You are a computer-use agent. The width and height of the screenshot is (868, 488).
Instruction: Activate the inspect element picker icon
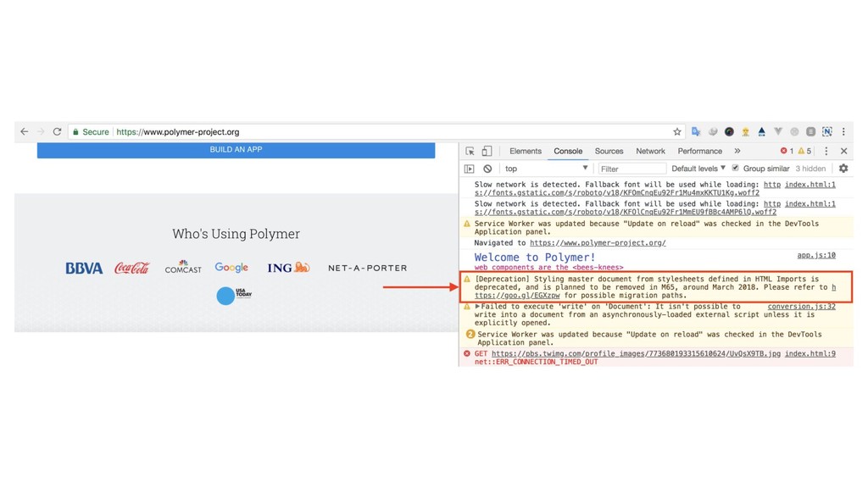(x=470, y=151)
